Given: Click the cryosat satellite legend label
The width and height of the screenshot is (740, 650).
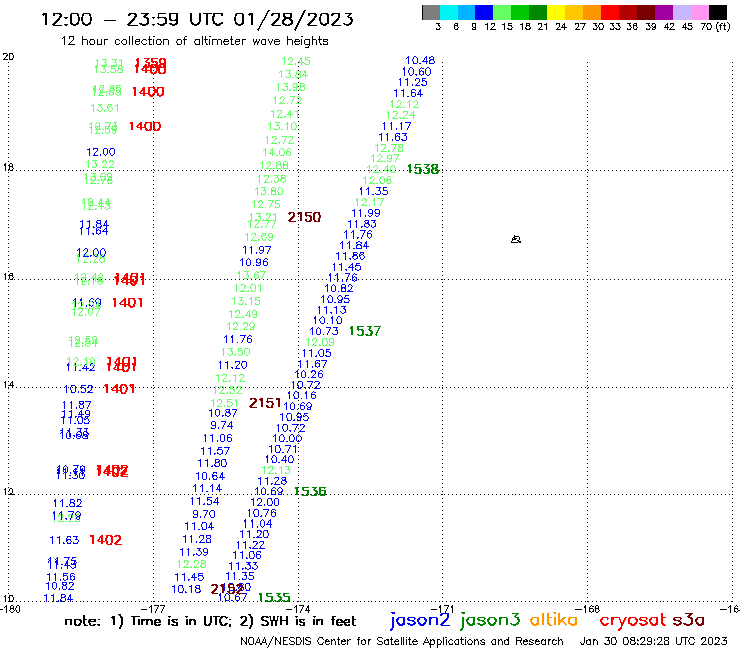Looking at the screenshot, I should pos(632,621).
